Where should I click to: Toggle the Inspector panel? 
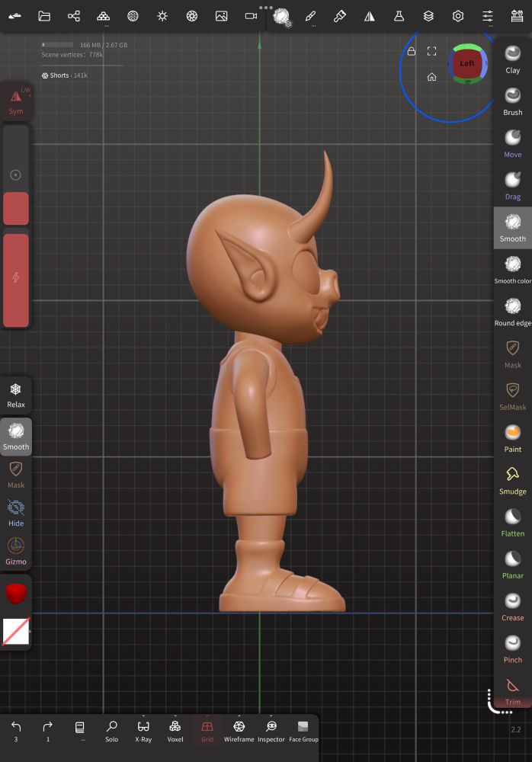271,731
